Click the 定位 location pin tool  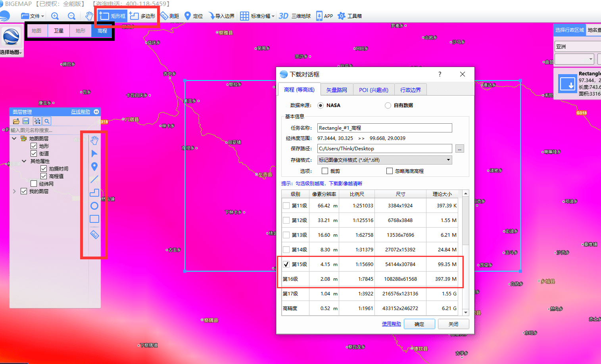tap(194, 16)
